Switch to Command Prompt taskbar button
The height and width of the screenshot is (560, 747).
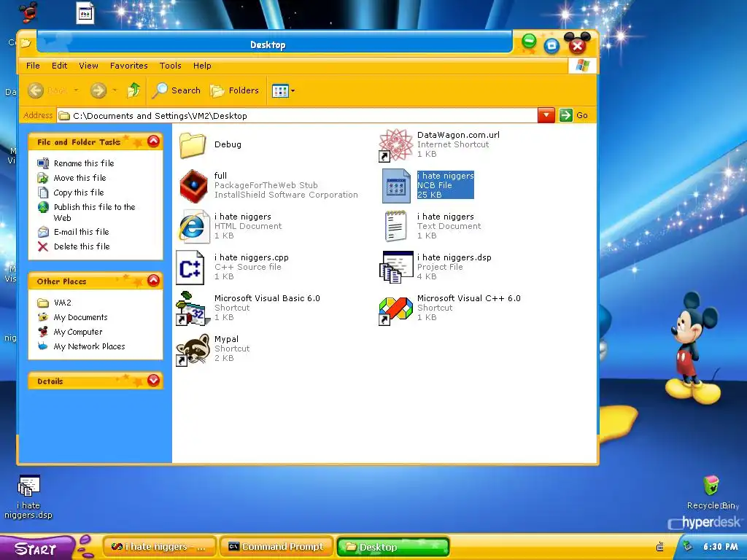click(x=275, y=547)
